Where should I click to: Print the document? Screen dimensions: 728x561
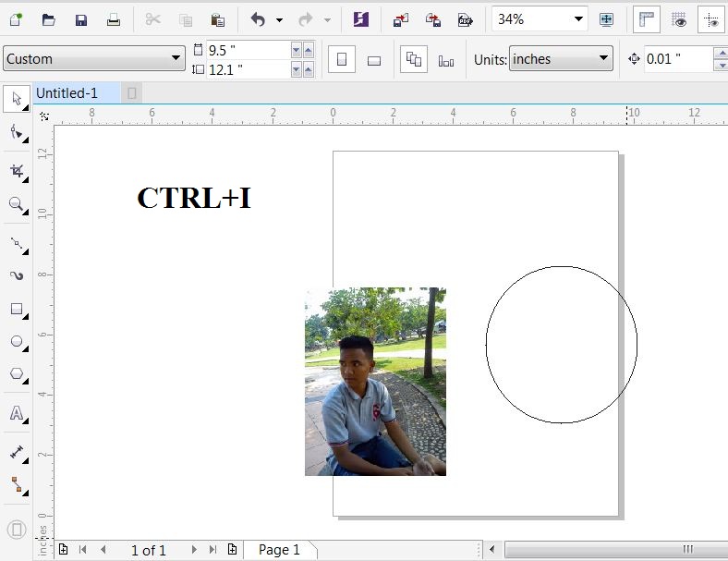[x=114, y=19]
